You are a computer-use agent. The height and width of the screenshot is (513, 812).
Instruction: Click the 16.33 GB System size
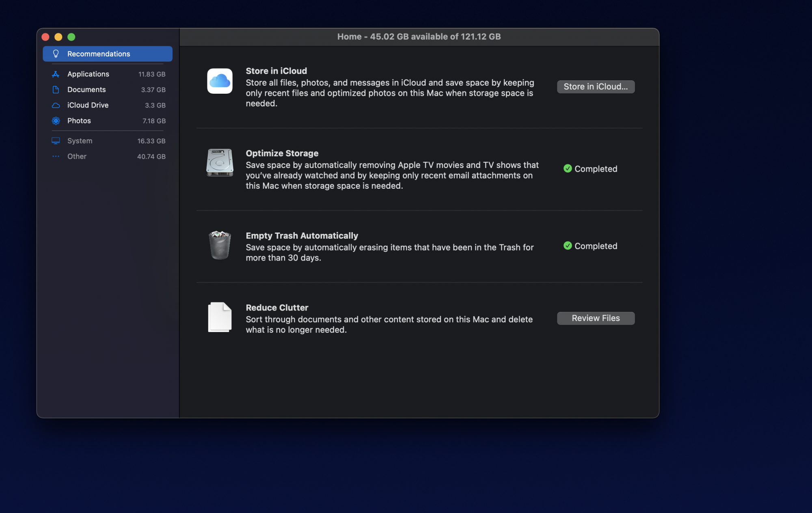151,141
